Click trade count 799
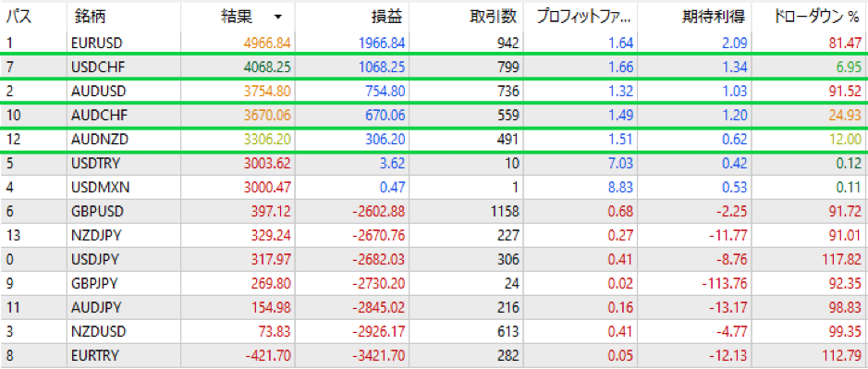The height and width of the screenshot is (369, 868). (x=507, y=67)
